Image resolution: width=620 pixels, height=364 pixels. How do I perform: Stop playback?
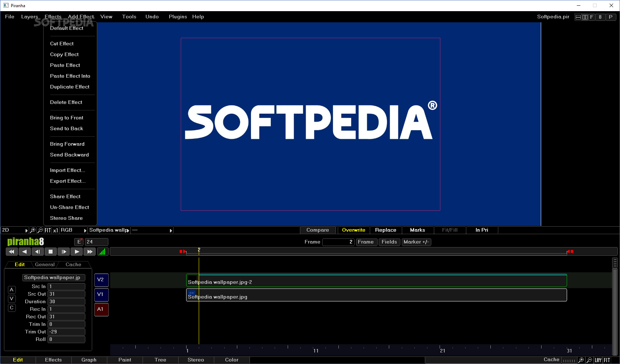pos(51,252)
